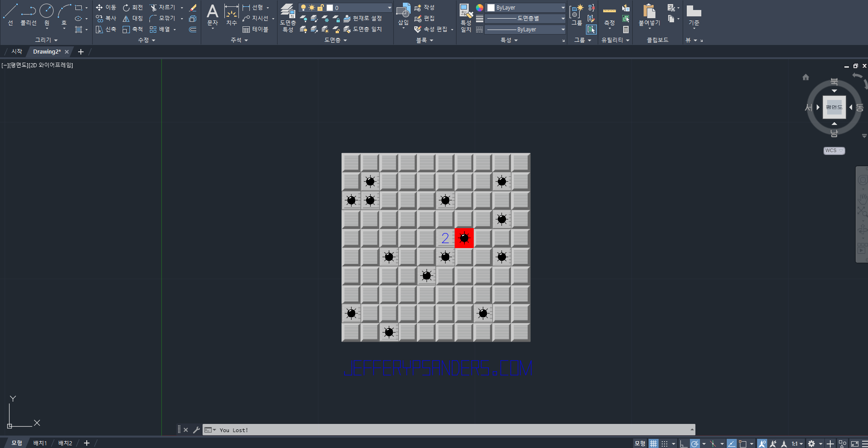Select the Dimension (치수) tool
Image resolution: width=868 pixels, height=448 pixels.
click(232, 14)
